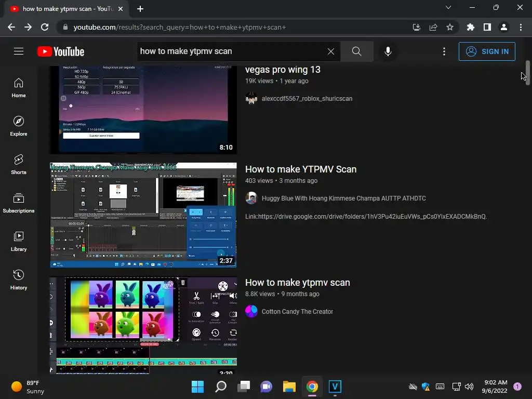Open Windows taskbar search
Viewport: 532px width, 399px height.
(220, 387)
